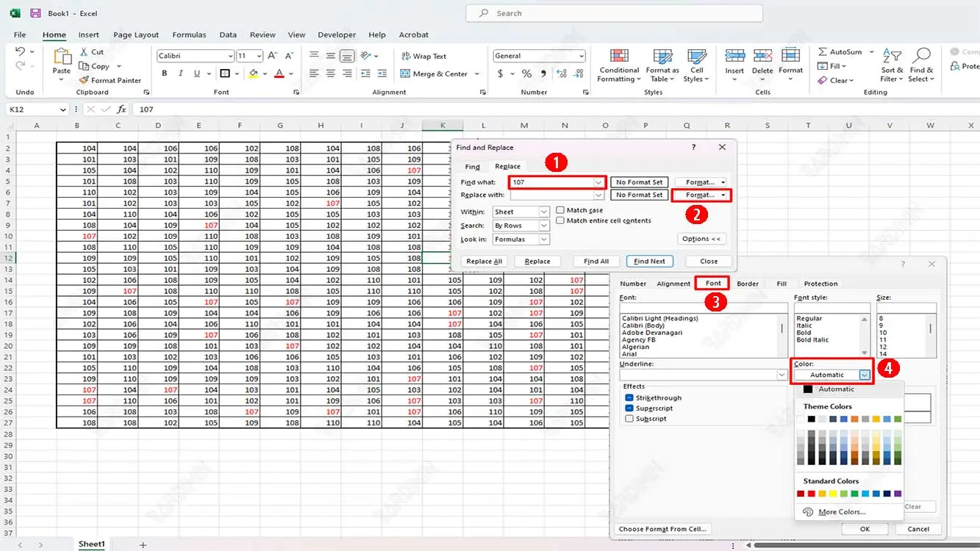Pick the red standard color swatch
This screenshot has height=551, width=980.
tap(812, 494)
